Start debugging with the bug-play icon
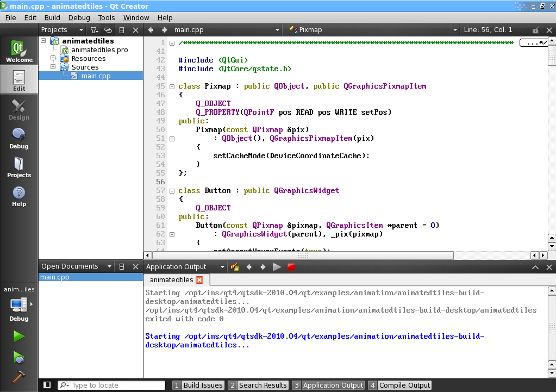 [19, 357]
